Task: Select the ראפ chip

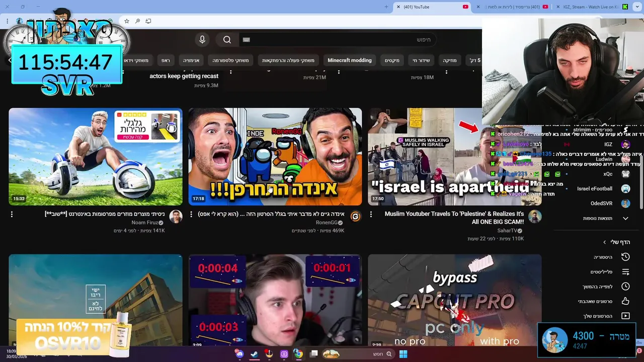Action: coord(166,60)
